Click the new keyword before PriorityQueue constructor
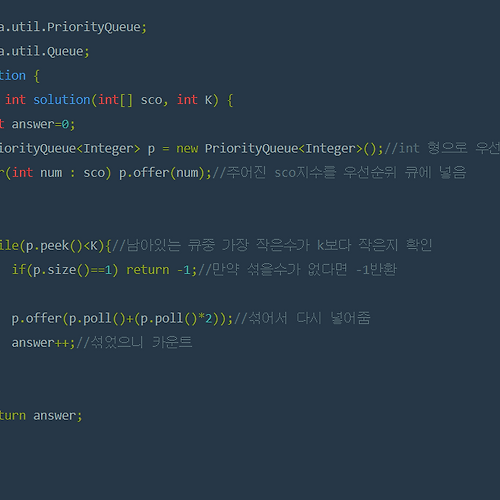The width and height of the screenshot is (500, 500). point(187,149)
